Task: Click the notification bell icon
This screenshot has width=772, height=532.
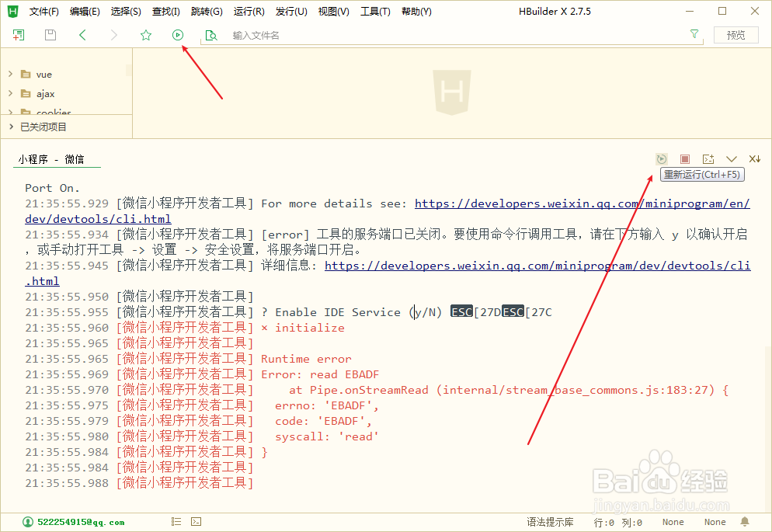Action: coord(745,522)
